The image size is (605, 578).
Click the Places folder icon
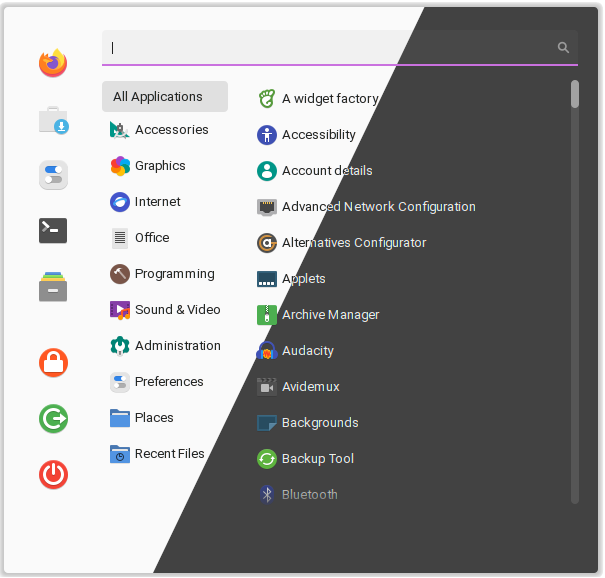click(120, 418)
